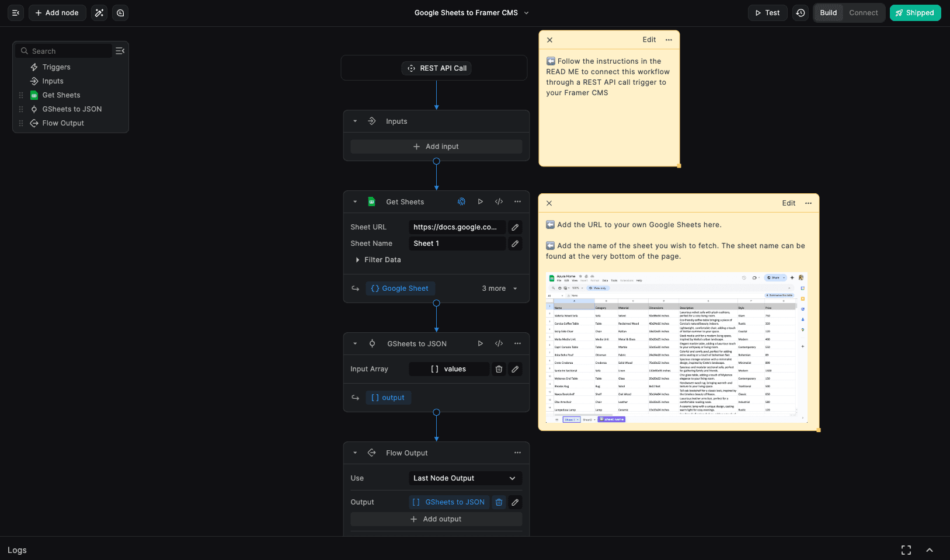Collapse the GSheets to JSON node
The width and height of the screenshot is (950, 560).
coord(355,344)
